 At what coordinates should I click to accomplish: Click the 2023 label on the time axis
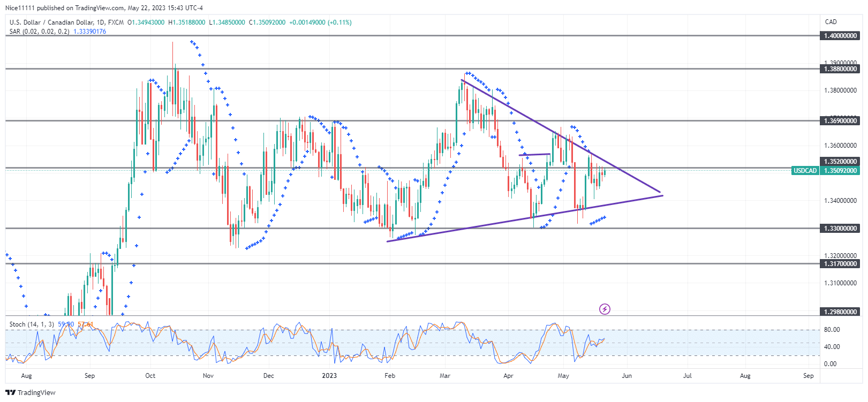[x=329, y=376]
